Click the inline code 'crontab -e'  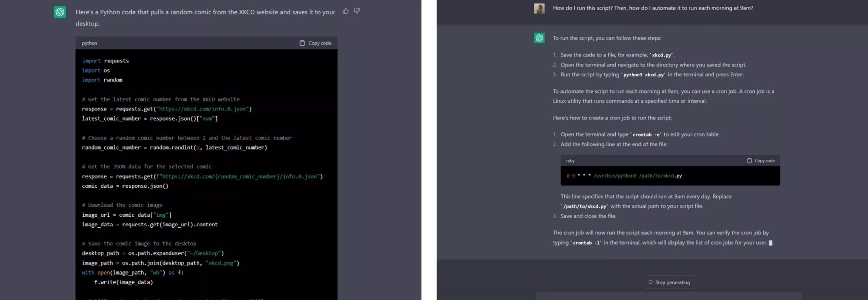coord(646,135)
